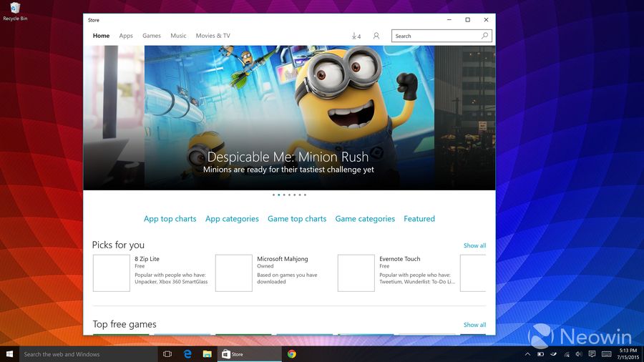Open the Action Center notifications icon

[592, 354]
